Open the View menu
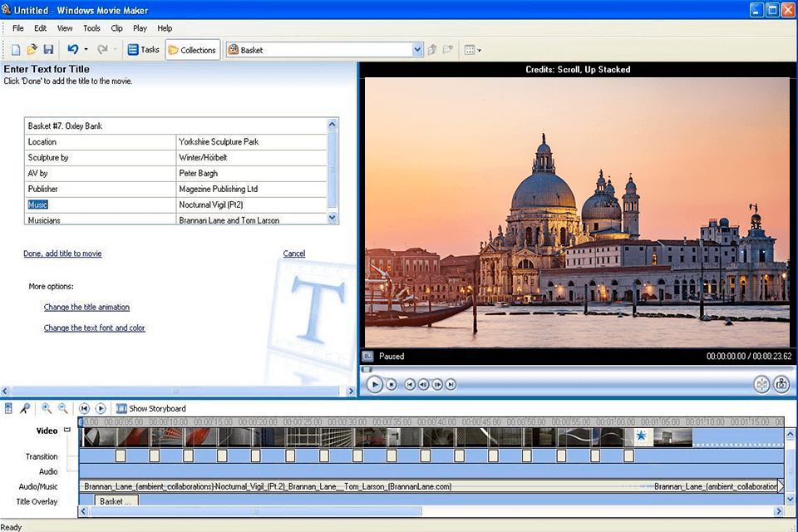Viewport: 798px width, 532px height. coord(65,28)
